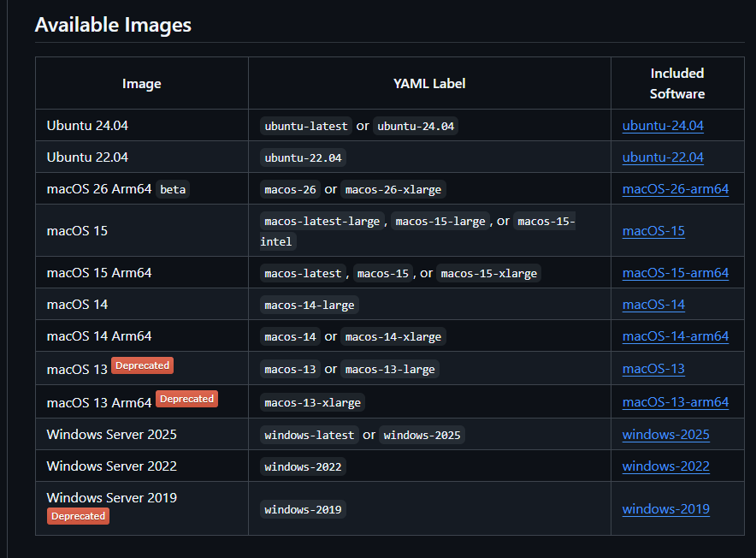Screen dimensions: 756x558
Task: Click the Image column header
Action: click(141, 84)
